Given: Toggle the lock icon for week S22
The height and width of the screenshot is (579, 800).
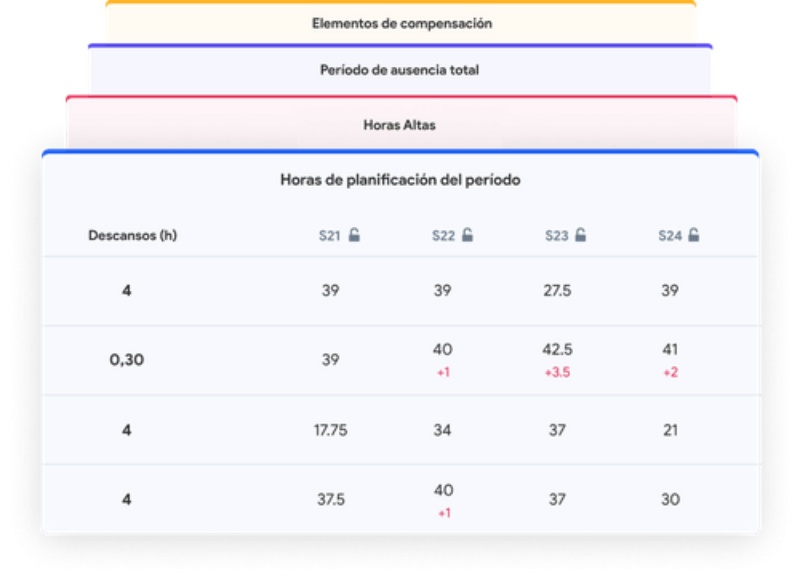Looking at the screenshot, I should pos(467,236).
